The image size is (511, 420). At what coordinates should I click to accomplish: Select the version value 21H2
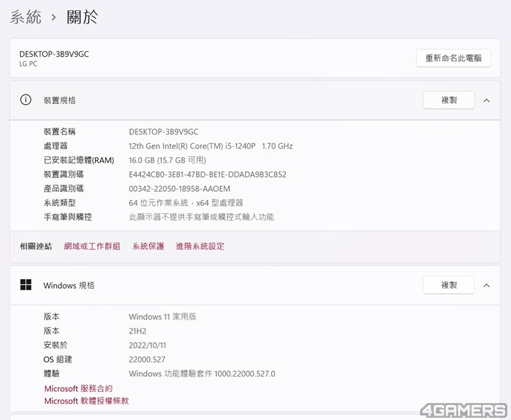click(x=137, y=331)
